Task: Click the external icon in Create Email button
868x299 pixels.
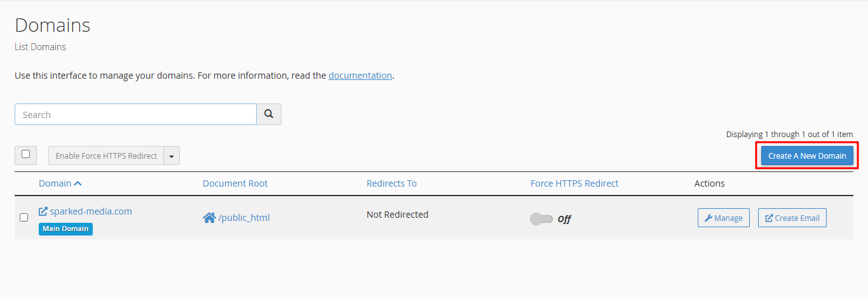Action: (x=769, y=218)
